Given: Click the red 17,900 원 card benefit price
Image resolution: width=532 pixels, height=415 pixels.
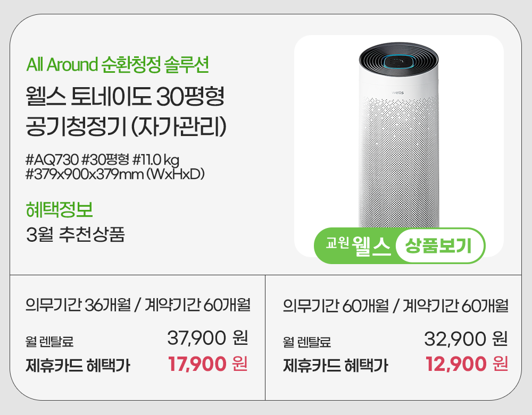Looking at the screenshot, I should click(x=207, y=364).
